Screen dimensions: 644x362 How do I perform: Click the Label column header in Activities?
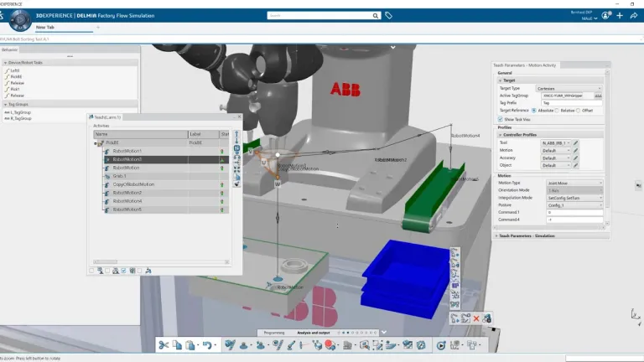[204, 134]
